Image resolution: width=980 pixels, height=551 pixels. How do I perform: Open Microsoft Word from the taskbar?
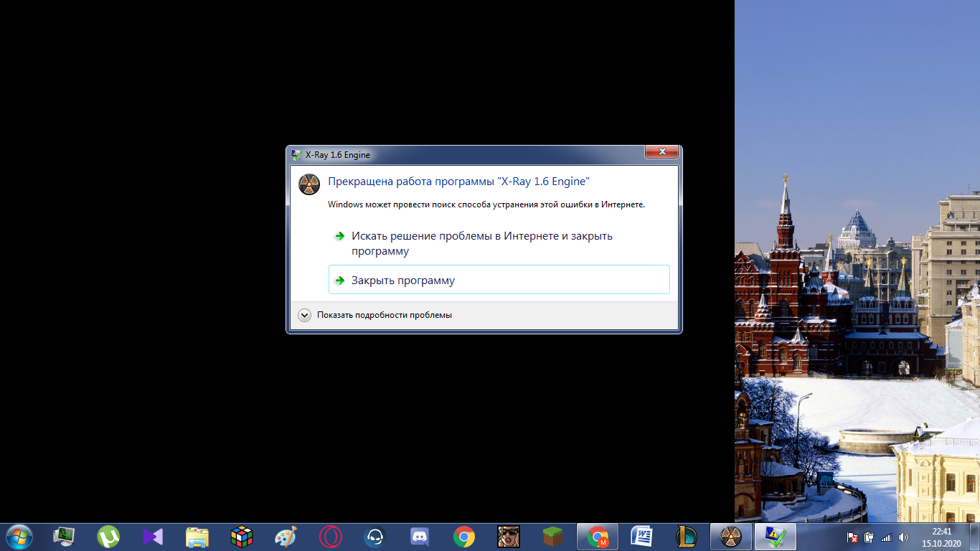tap(641, 537)
